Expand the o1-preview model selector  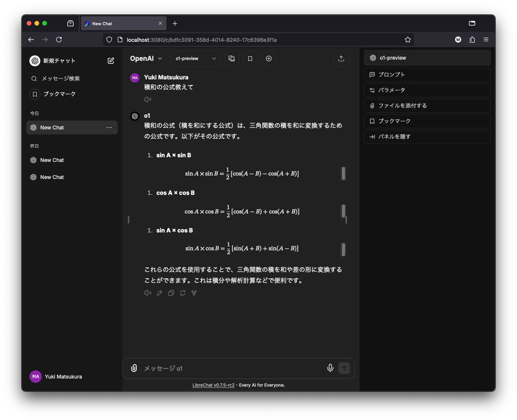tap(196, 59)
